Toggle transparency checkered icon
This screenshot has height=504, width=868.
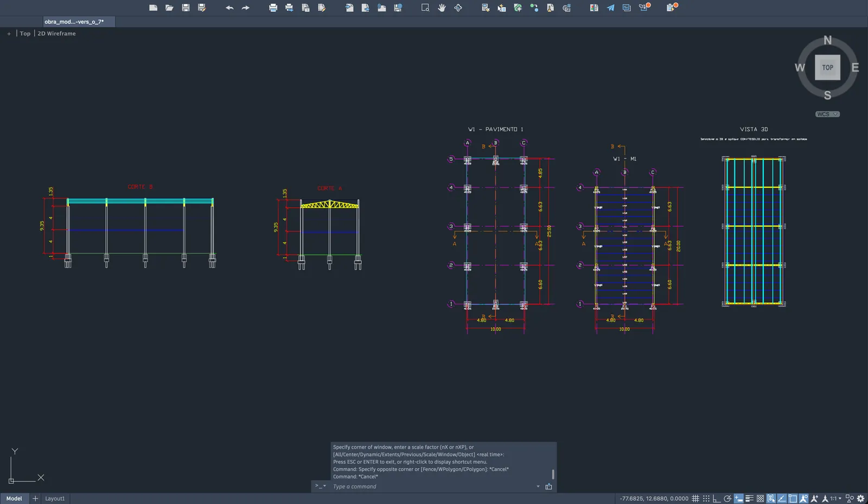[760, 499]
